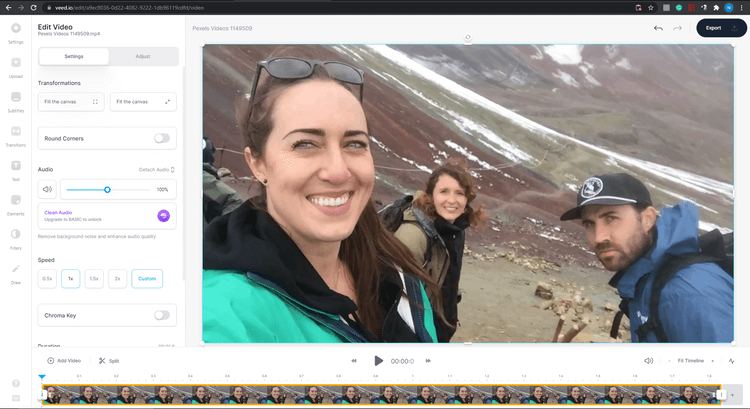This screenshot has height=409, width=750.
Task: Select the Text tool in sidebar
Action: [x=16, y=169]
